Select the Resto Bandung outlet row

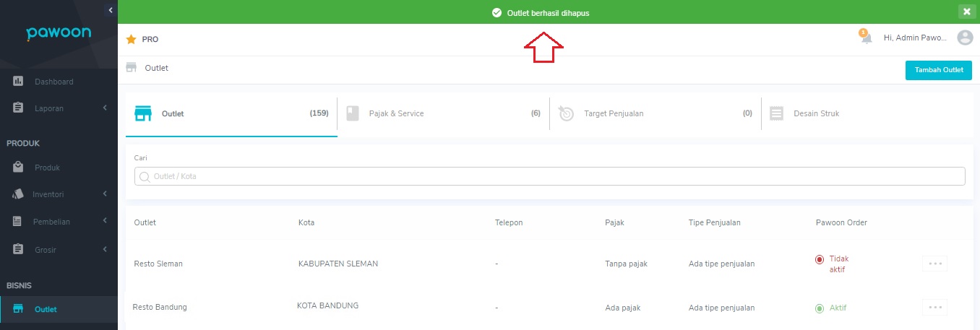pyautogui.click(x=549, y=308)
